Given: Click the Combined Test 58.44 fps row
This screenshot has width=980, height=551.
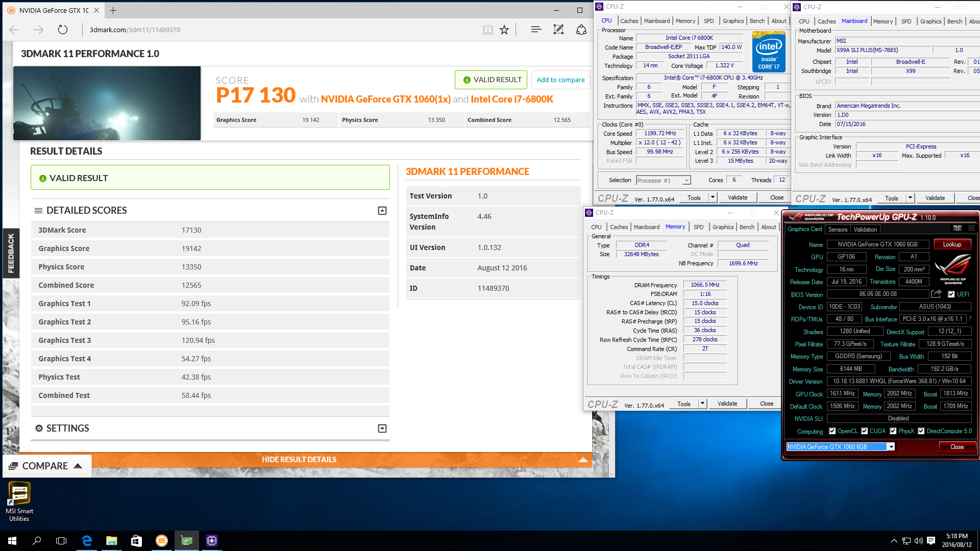Looking at the screenshot, I should point(210,395).
